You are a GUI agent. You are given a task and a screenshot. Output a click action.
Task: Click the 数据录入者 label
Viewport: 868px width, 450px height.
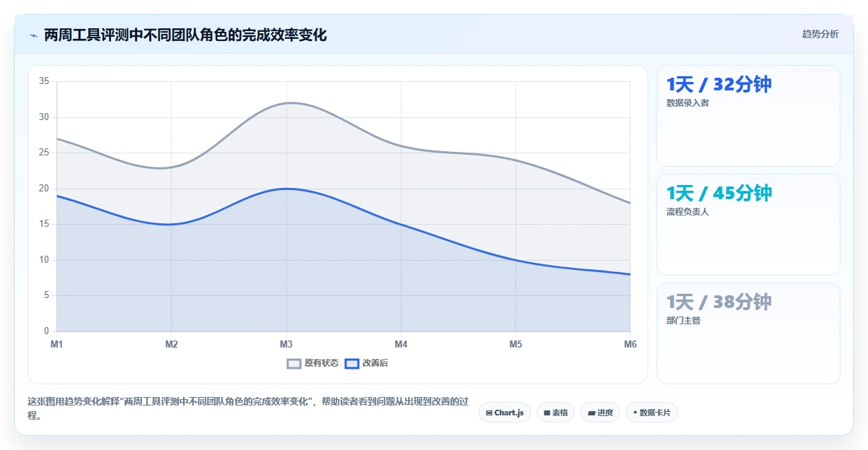tap(687, 102)
